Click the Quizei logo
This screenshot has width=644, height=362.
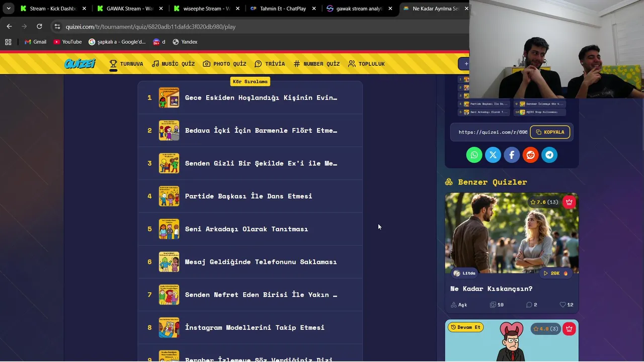pyautogui.click(x=79, y=64)
